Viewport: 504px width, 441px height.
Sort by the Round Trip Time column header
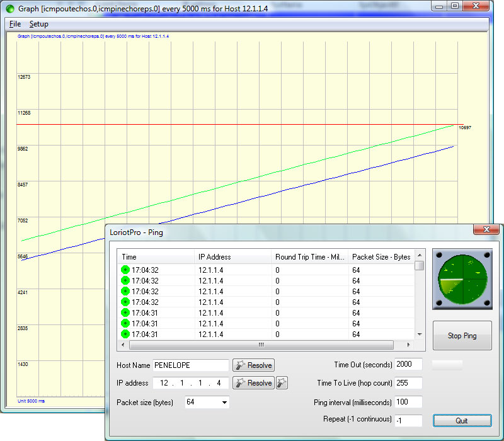(x=309, y=257)
